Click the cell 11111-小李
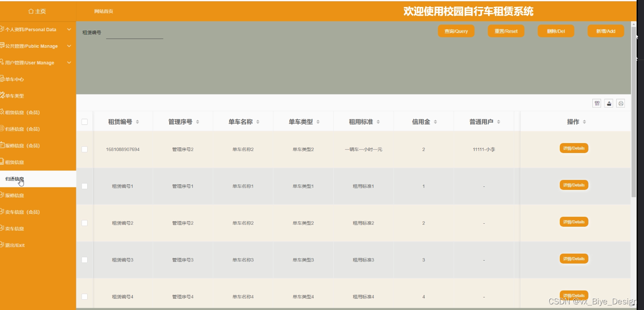 point(484,149)
